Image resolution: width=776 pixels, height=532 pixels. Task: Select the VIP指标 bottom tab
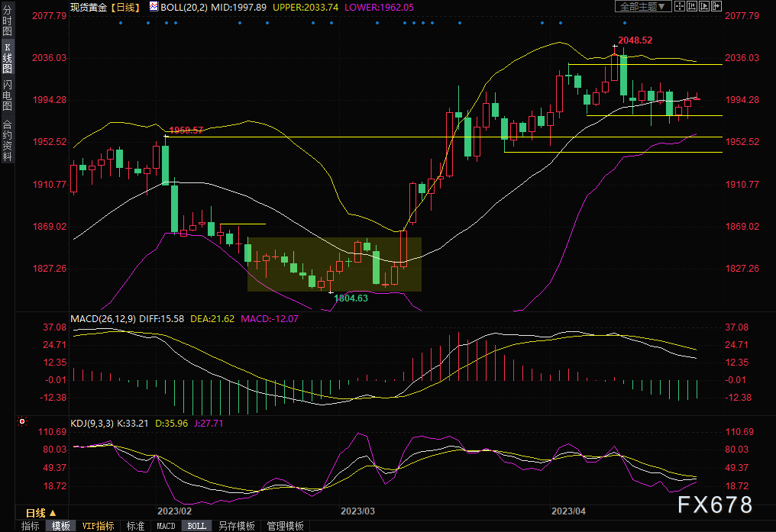(98, 526)
